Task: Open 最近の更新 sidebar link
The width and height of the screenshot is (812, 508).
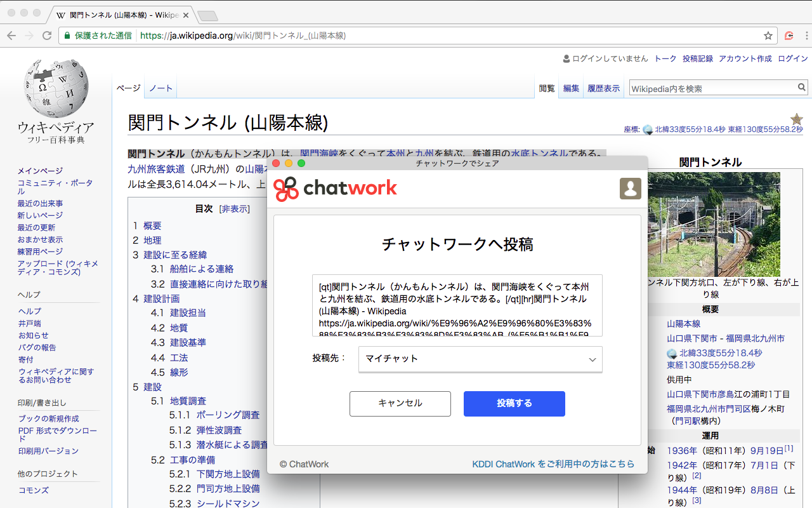Action: (36, 227)
